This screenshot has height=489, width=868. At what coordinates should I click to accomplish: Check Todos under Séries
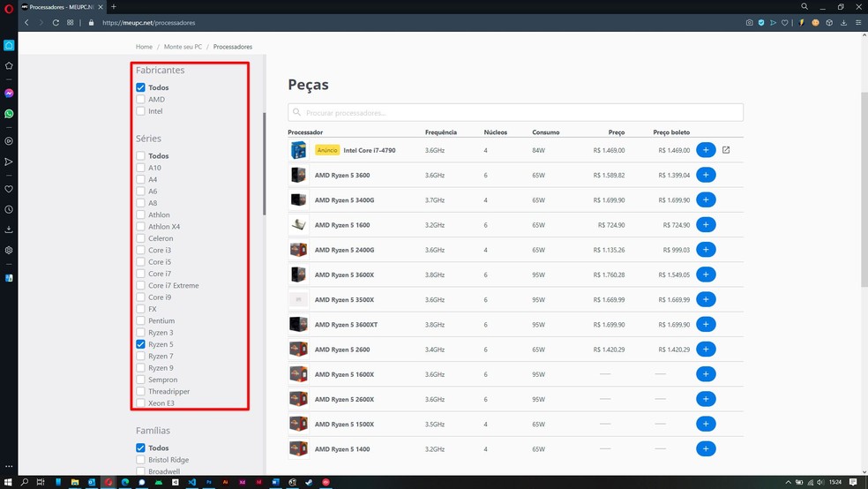pyautogui.click(x=140, y=155)
